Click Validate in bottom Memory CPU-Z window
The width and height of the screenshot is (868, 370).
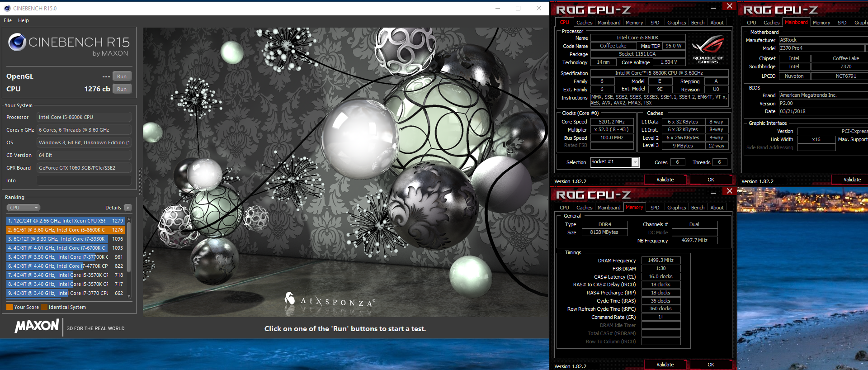tap(665, 365)
